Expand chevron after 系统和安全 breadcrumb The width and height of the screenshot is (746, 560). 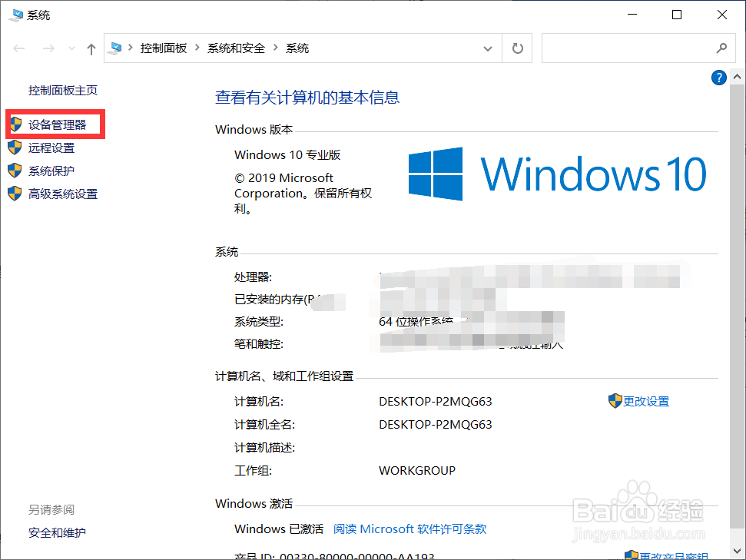coord(276,48)
